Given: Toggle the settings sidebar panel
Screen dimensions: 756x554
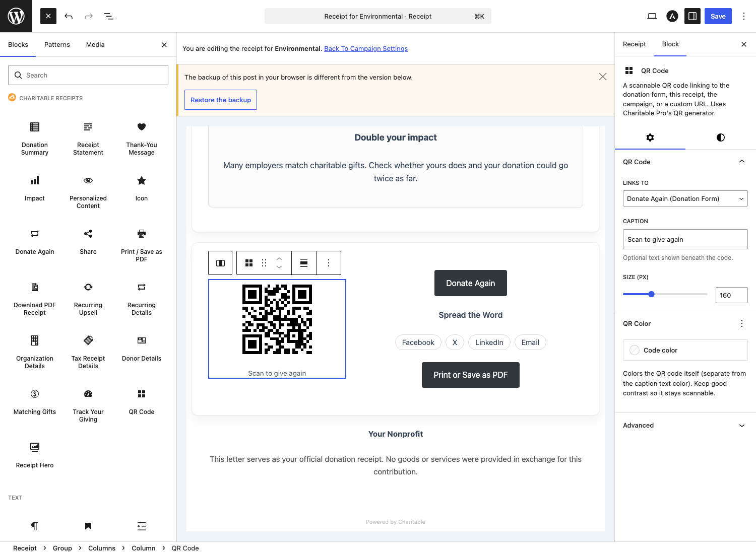Looking at the screenshot, I should click(x=692, y=16).
